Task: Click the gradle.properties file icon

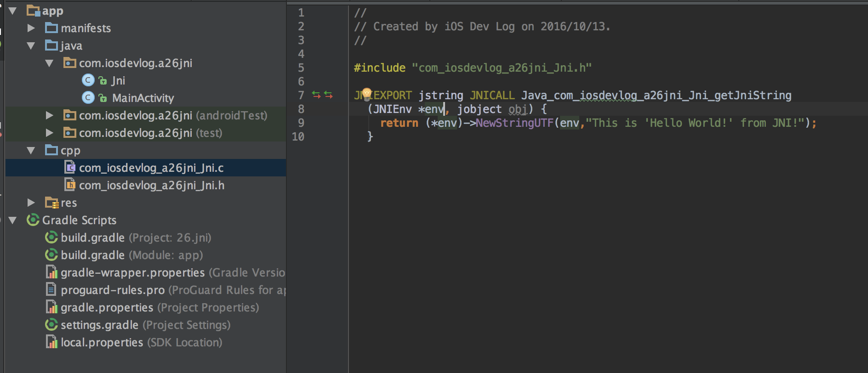Action: [51, 307]
